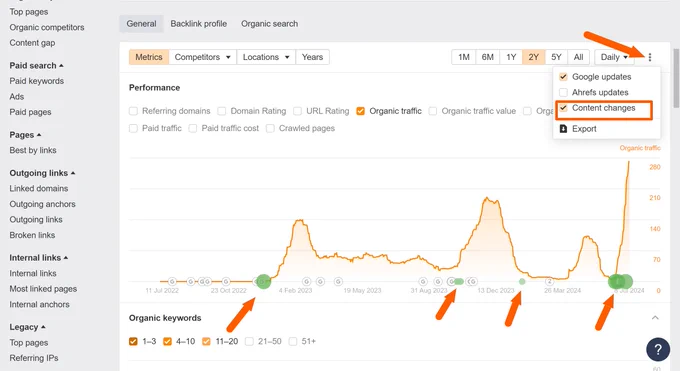680x371 pixels.
Task: Check Ahrefs updates in the menu
Action: pos(563,92)
